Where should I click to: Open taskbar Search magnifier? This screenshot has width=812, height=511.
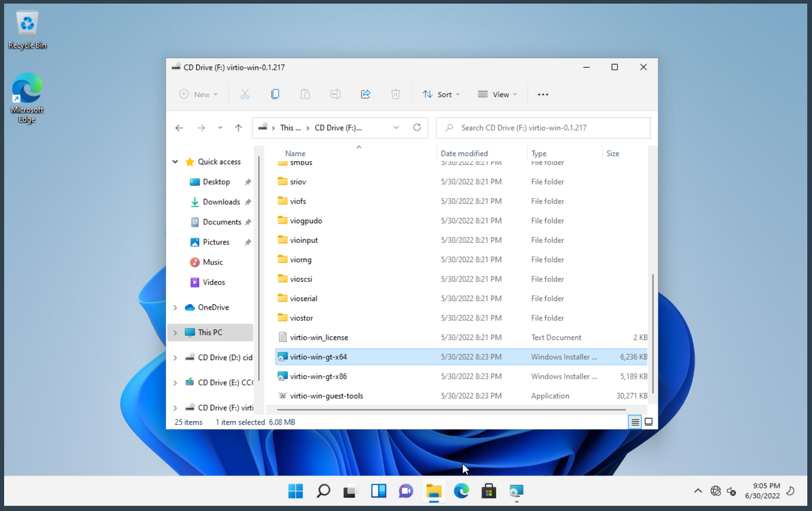point(323,491)
